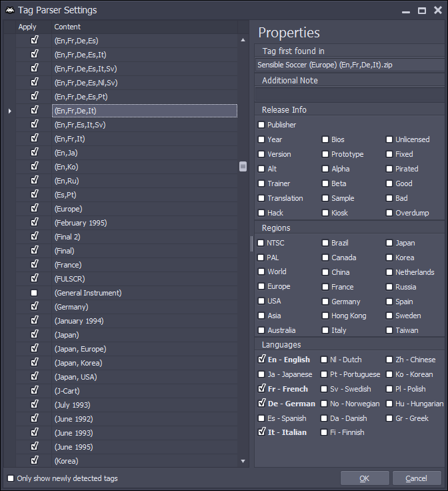The width and height of the screenshot is (448, 491).
Task: Check the Italy region checkbox
Action: [x=325, y=330]
